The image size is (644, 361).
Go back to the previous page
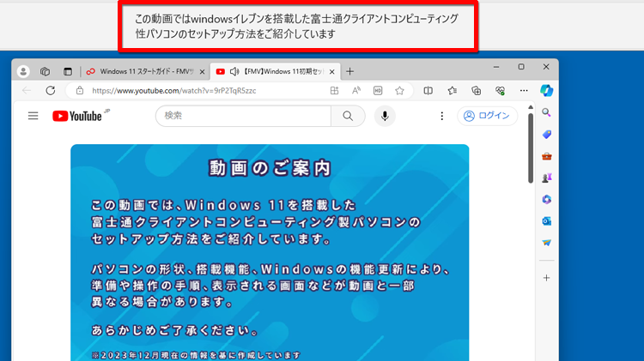coord(27,91)
